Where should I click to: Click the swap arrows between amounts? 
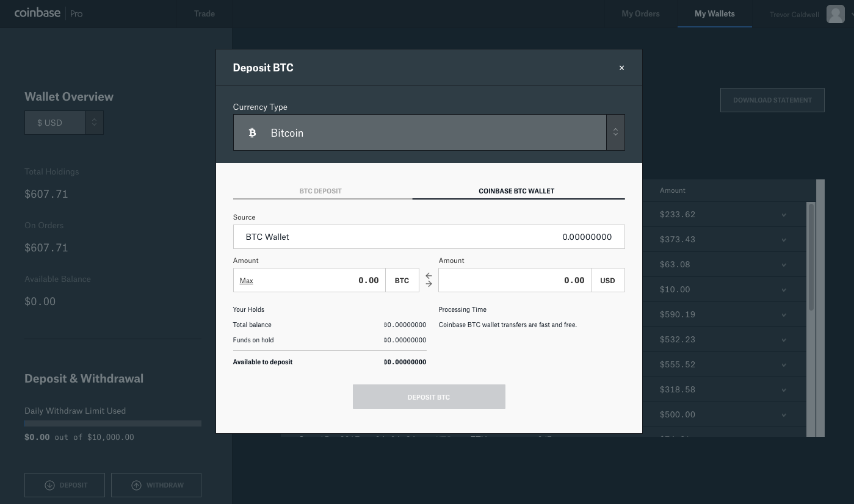(429, 280)
